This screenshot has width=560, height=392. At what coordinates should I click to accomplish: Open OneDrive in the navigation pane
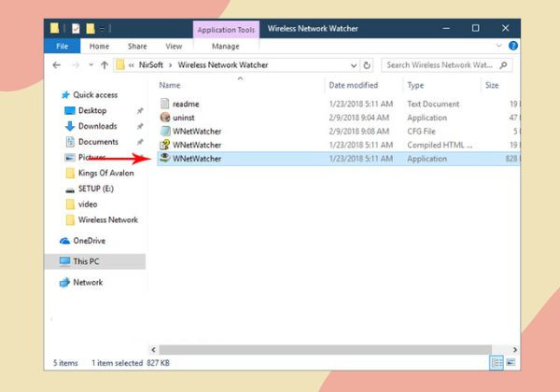pos(89,241)
